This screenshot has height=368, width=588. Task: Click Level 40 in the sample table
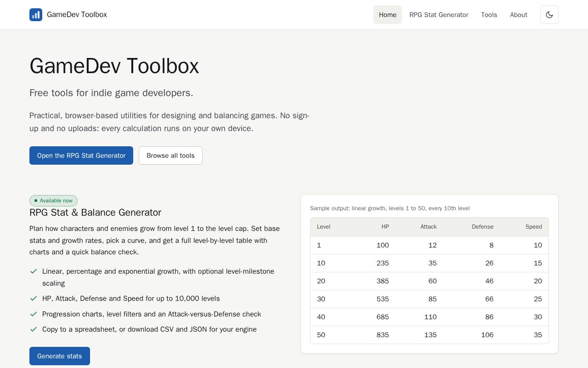coord(321,317)
